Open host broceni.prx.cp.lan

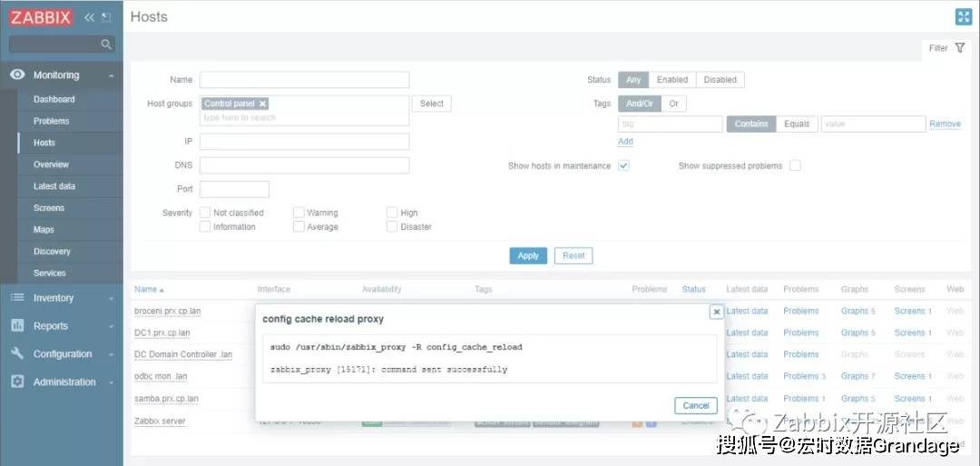tap(168, 311)
